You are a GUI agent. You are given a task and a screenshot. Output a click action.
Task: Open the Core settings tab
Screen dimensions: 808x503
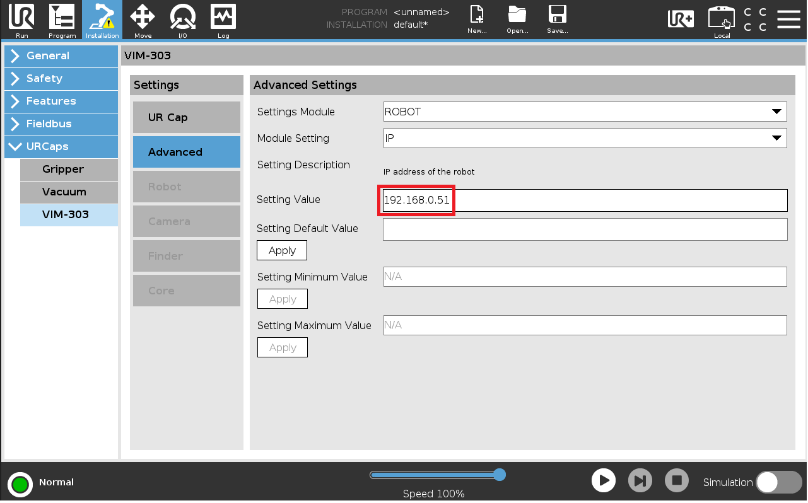(187, 291)
